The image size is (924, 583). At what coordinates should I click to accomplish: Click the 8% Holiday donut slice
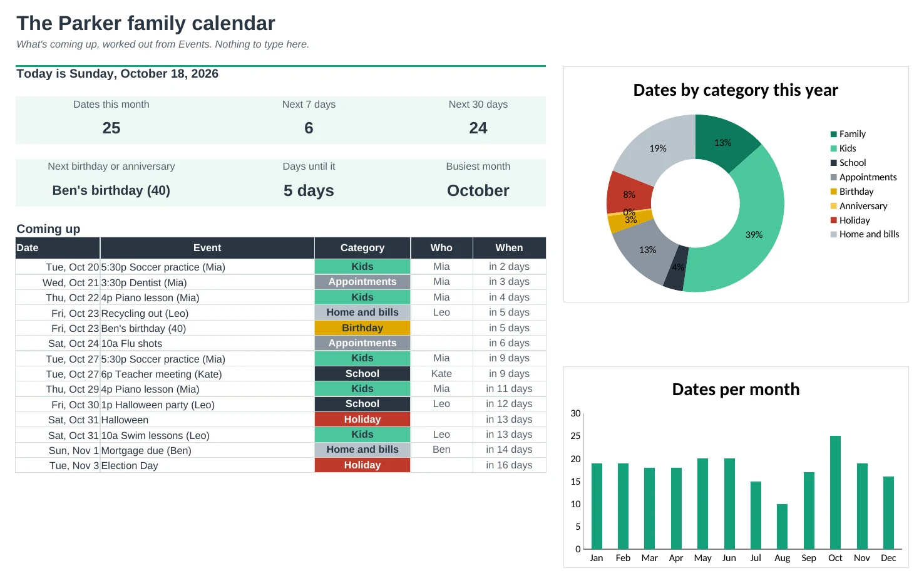click(629, 195)
